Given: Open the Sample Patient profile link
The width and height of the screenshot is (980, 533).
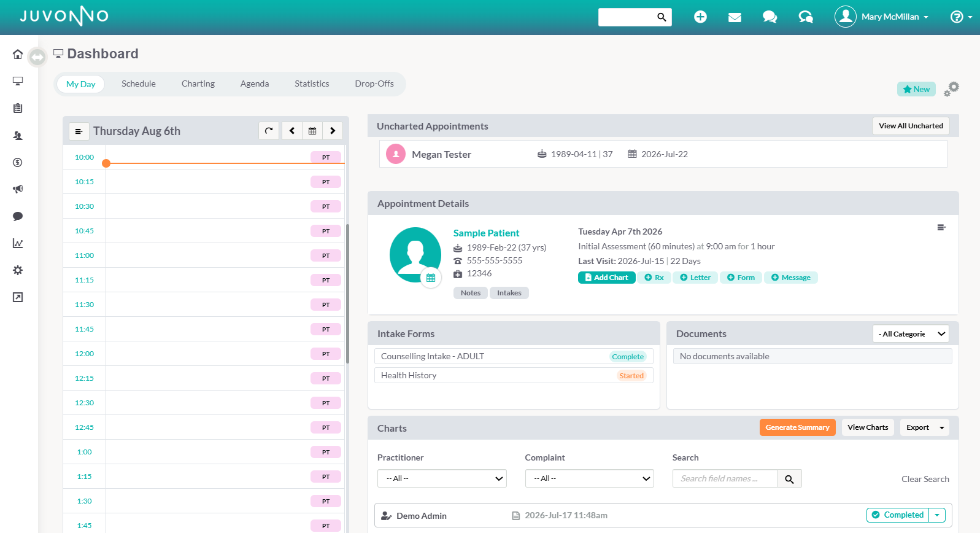Looking at the screenshot, I should [486, 233].
